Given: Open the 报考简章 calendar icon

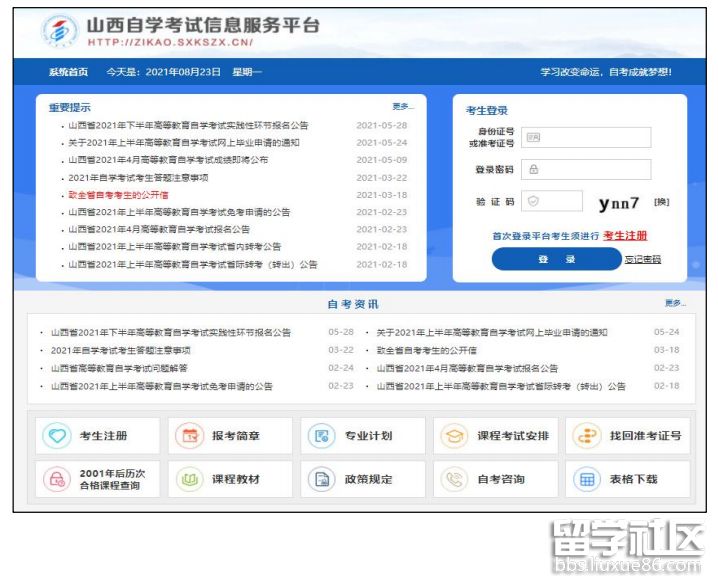Looking at the screenshot, I should tap(190, 435).
